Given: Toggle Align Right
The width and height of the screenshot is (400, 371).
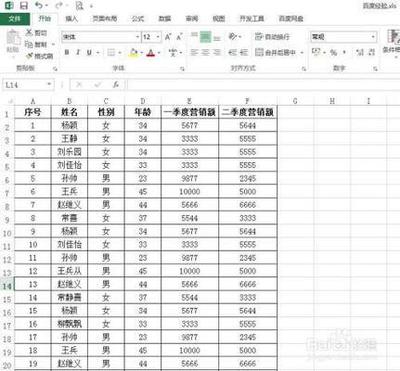Looking at the screenshot, I should [x=217, y=52].
